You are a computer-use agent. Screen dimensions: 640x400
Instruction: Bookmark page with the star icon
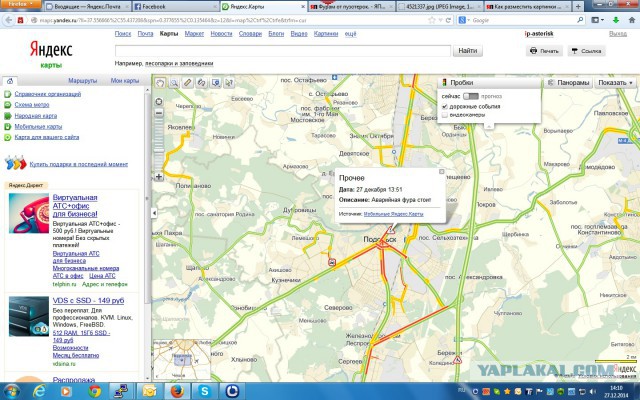[432, 20]
